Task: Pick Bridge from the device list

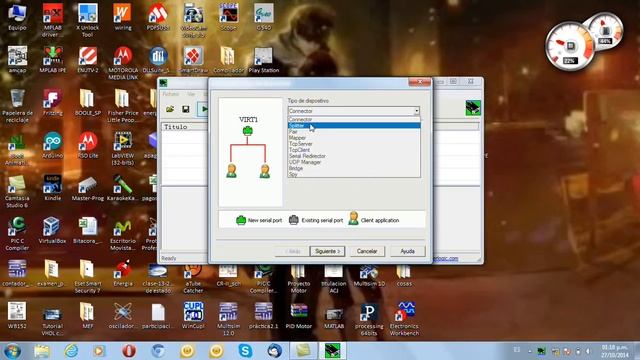Action: (x=354, y=169)
